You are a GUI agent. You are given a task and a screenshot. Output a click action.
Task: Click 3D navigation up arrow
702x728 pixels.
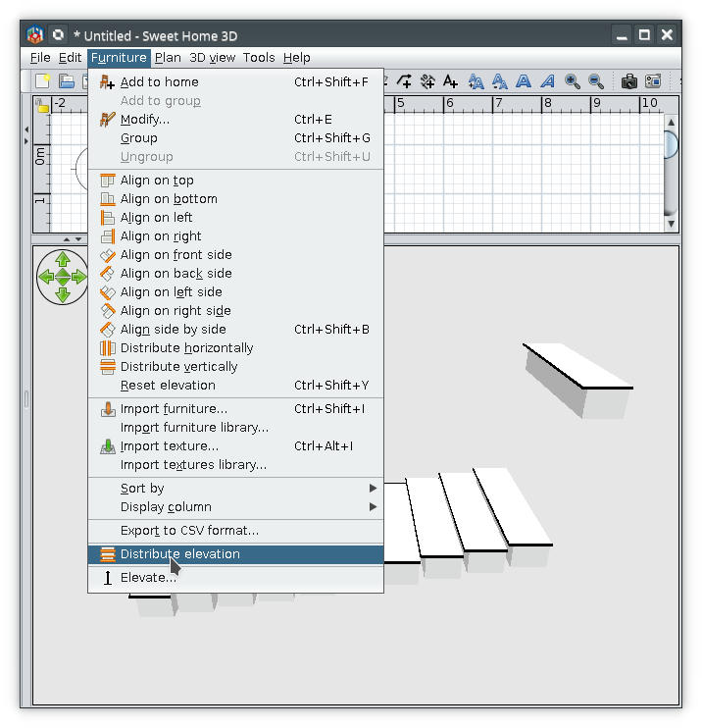coord(63,259)
